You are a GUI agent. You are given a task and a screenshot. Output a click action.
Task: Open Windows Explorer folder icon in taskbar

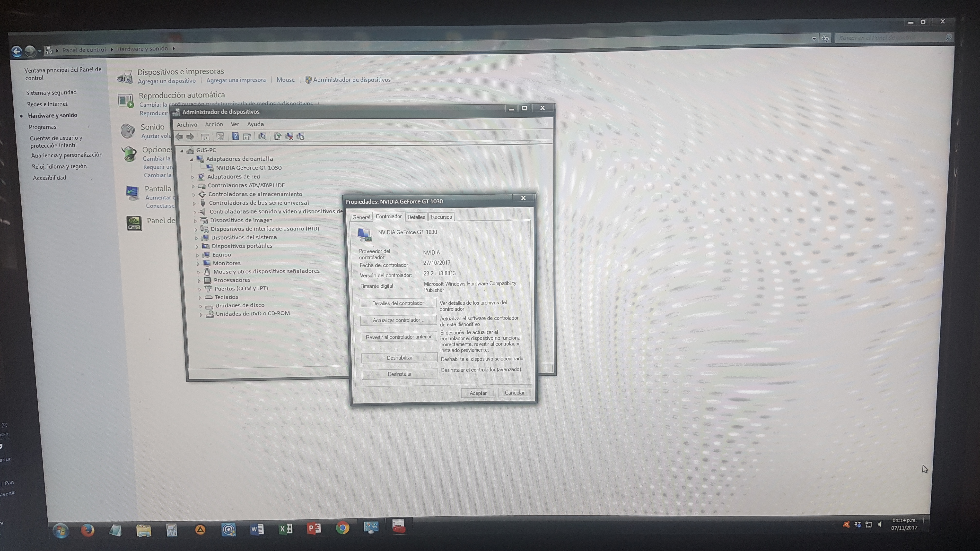click(144, 530)
